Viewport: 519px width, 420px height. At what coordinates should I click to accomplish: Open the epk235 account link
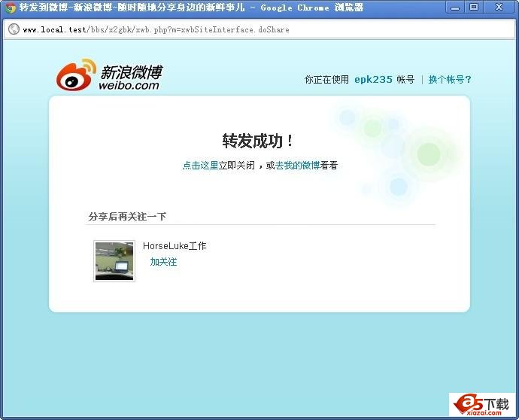pyautogui.click(x=373, y=80)
